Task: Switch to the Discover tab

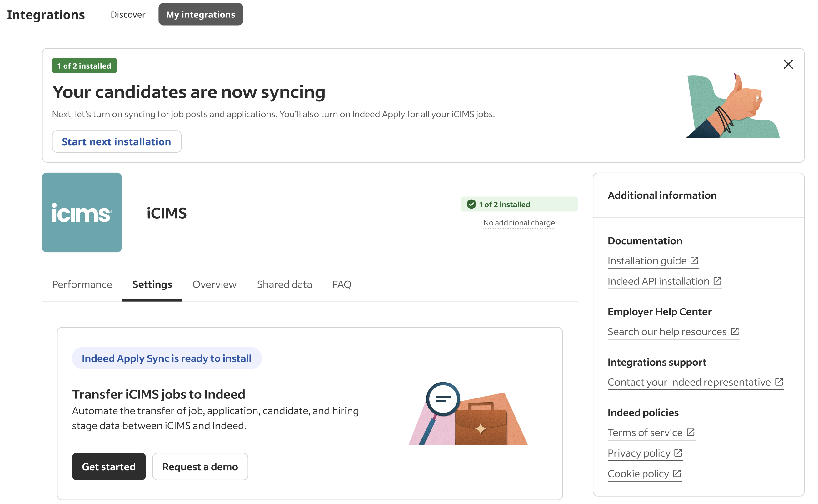Action: (128, 14)
